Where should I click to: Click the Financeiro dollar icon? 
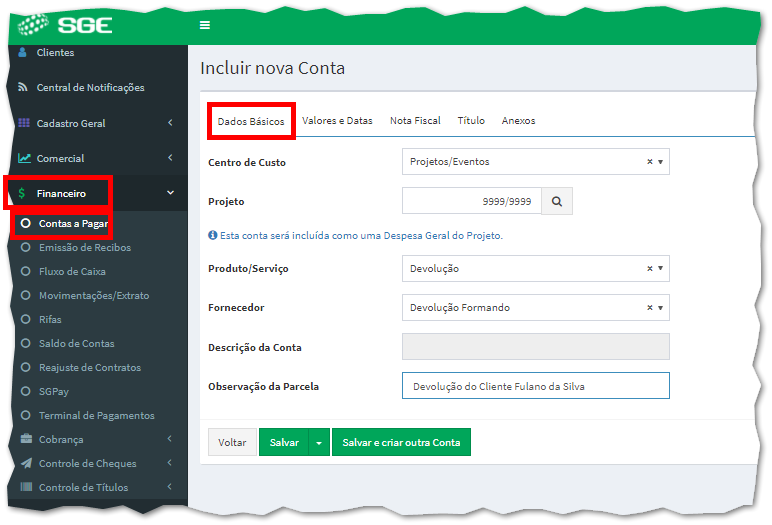coord(22,193)
